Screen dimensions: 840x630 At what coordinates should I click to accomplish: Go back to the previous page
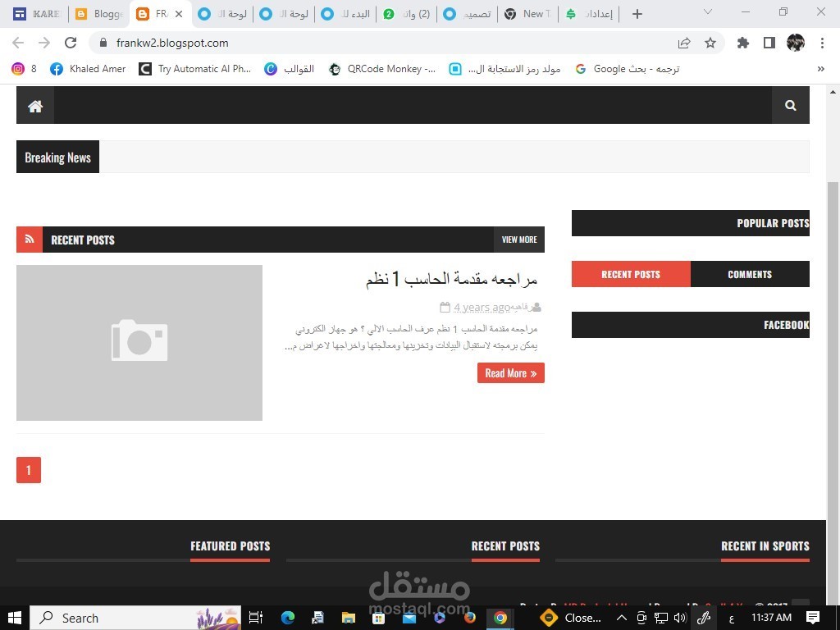click(x=18, y=43)
